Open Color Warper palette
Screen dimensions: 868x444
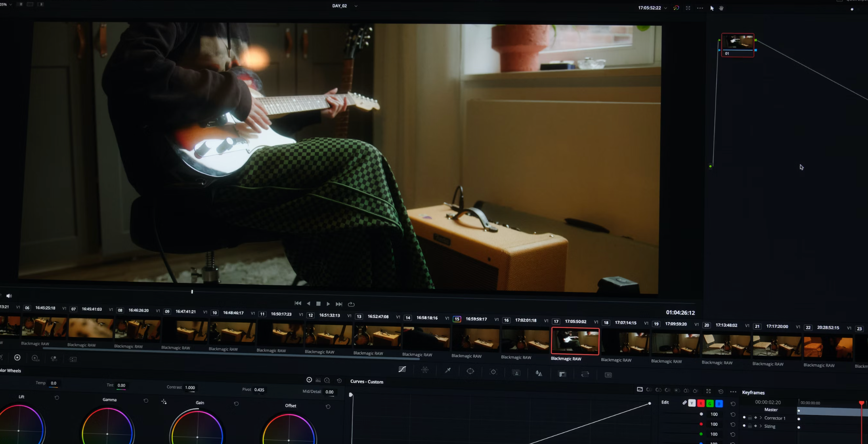(x=425, y=370)
